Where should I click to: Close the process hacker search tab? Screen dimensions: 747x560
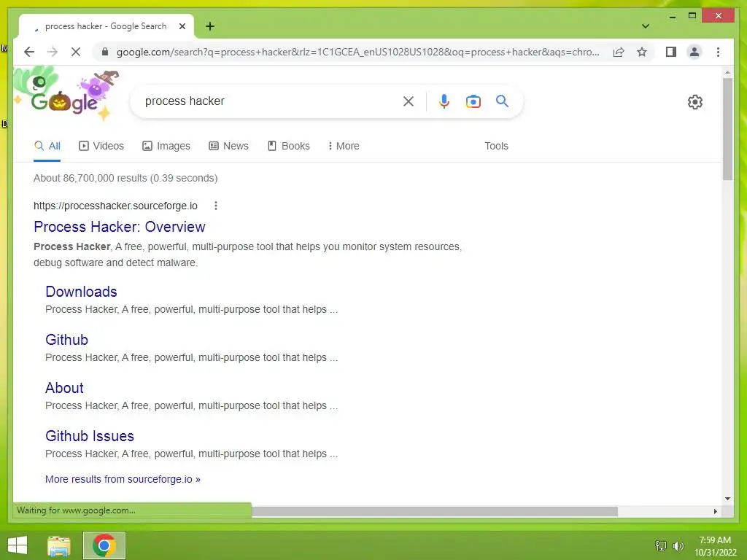coord(182,26)
